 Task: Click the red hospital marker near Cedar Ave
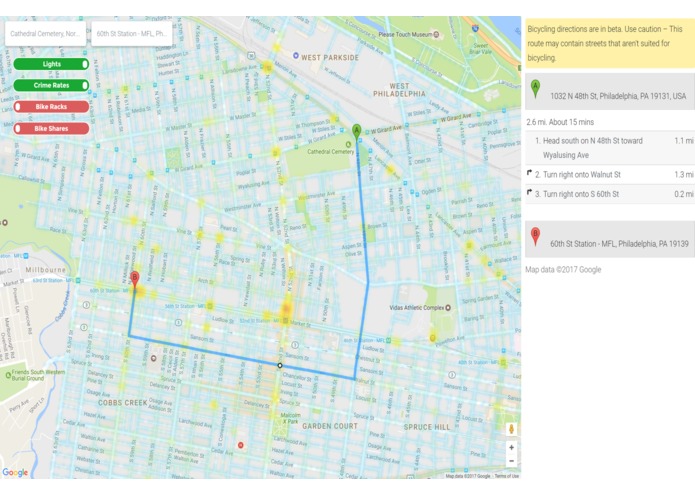[241, 445]
